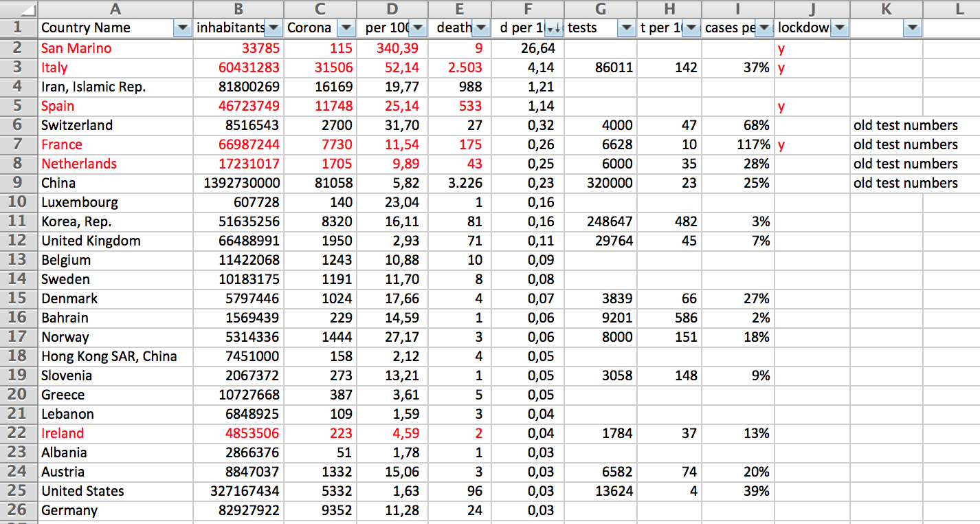This screenshot has width=980, height=524.
Task: Select column A by its header
Action: pyautogui.click(x=115, y=9)
